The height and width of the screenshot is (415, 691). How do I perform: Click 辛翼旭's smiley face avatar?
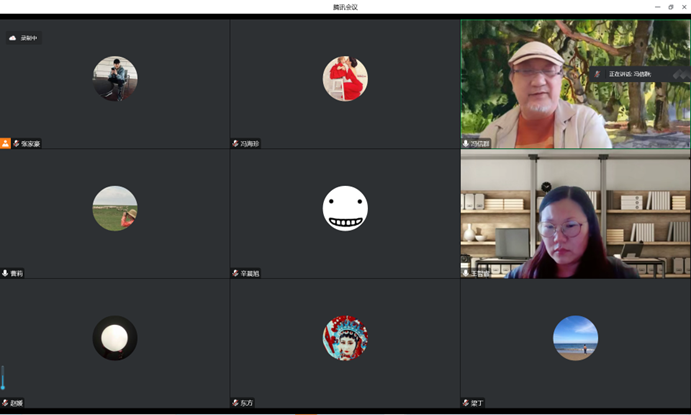pyautogui.click(x=345, y=208)
